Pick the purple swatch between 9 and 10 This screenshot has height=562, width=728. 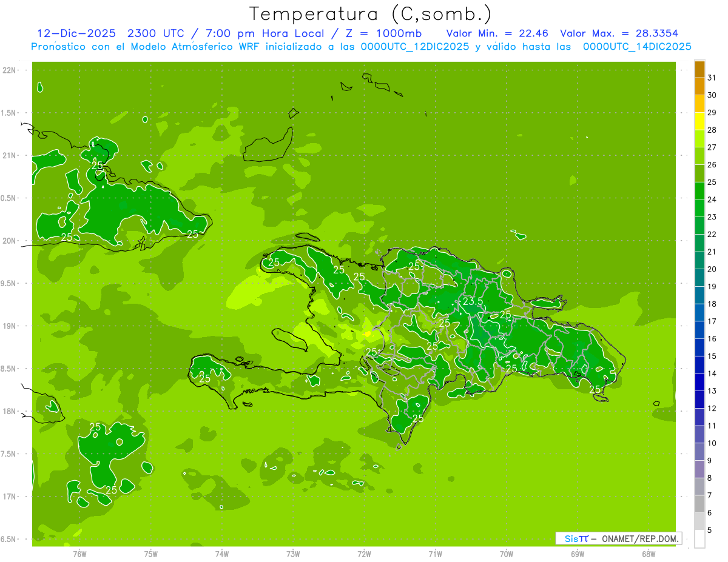tap(699, 452)
